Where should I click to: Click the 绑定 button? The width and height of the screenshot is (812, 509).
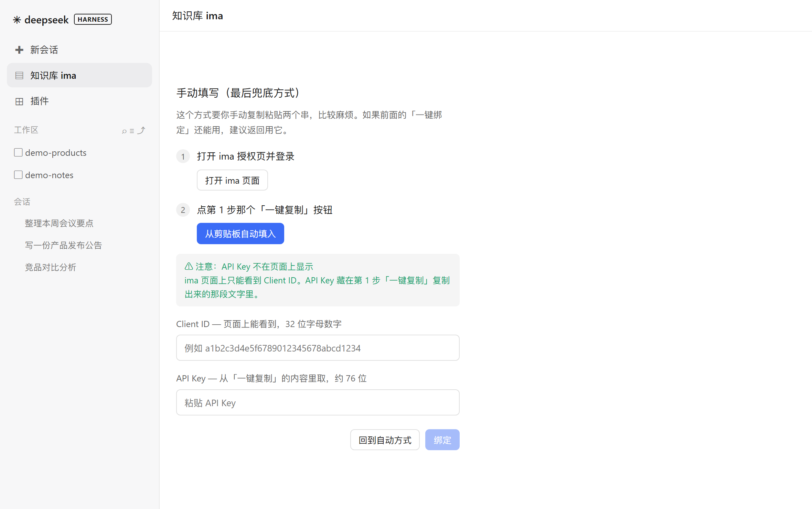[x=442, y=440]
